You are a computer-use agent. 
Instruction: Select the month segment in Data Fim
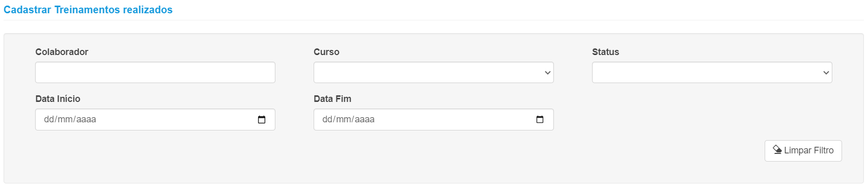pyautogui.click(x=343, y=120)
